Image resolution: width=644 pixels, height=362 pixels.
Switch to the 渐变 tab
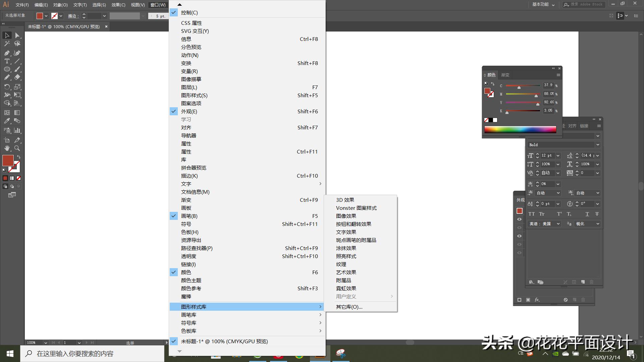click(505, 75)
